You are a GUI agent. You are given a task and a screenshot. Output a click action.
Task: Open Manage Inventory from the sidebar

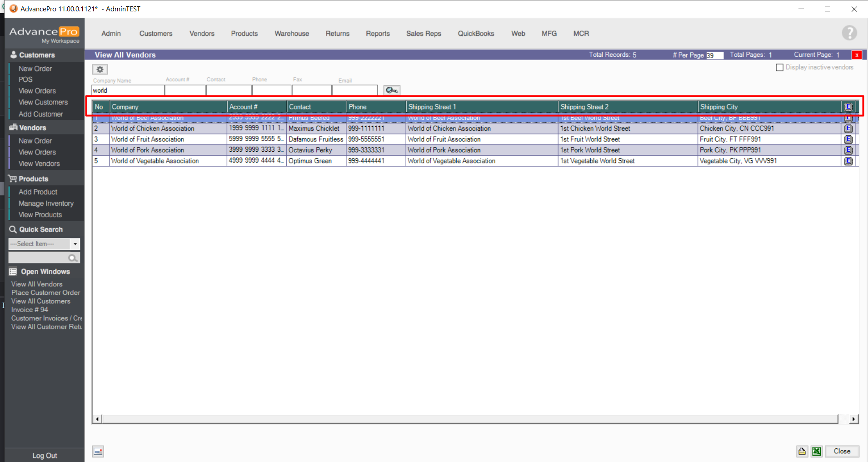click(x=46, y=204)
